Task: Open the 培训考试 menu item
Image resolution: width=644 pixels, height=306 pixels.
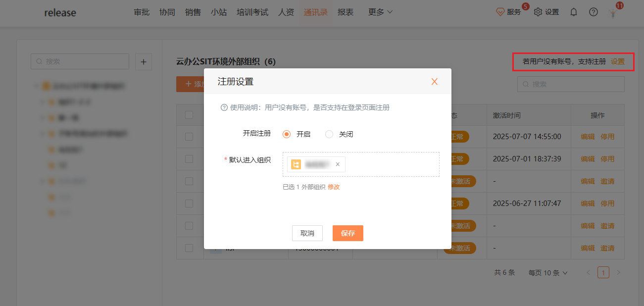Action: point(252,12)
